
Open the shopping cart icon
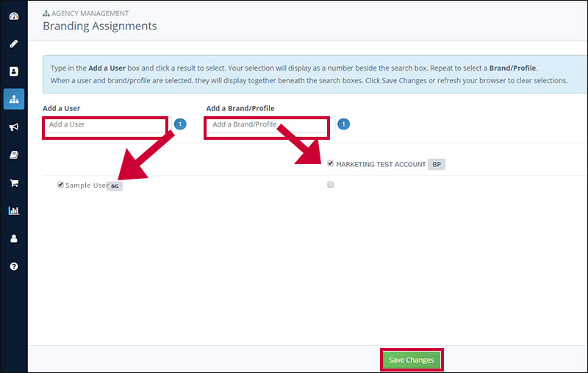point(14,182)
